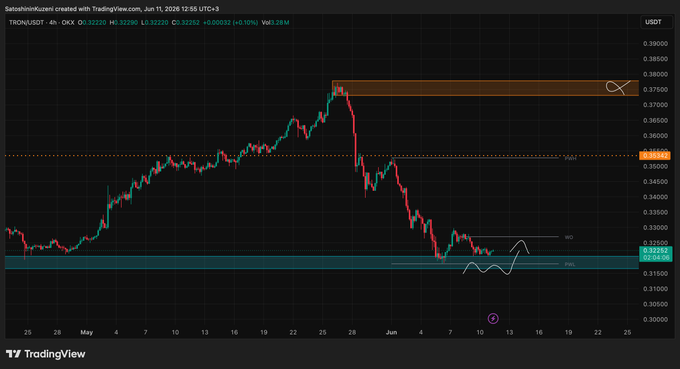Select the PWL line label
This screenshot has width=680, height=369.
pos(570,264)
